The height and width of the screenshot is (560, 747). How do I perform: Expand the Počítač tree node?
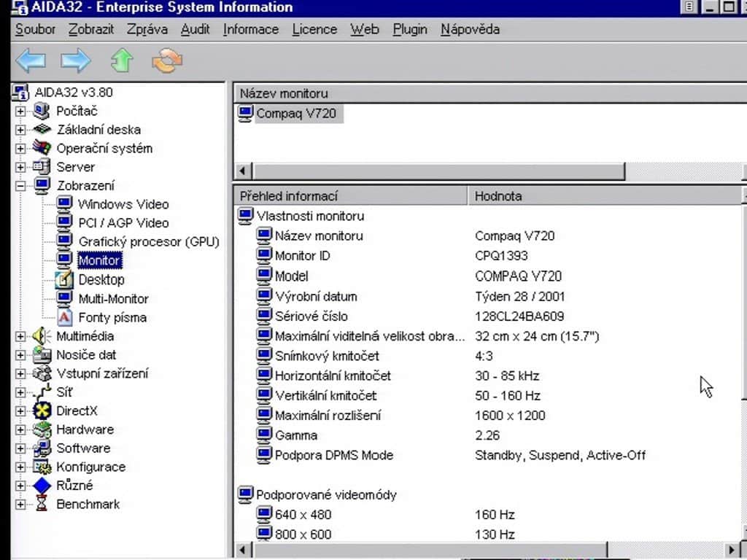click(x=20, y=111)
